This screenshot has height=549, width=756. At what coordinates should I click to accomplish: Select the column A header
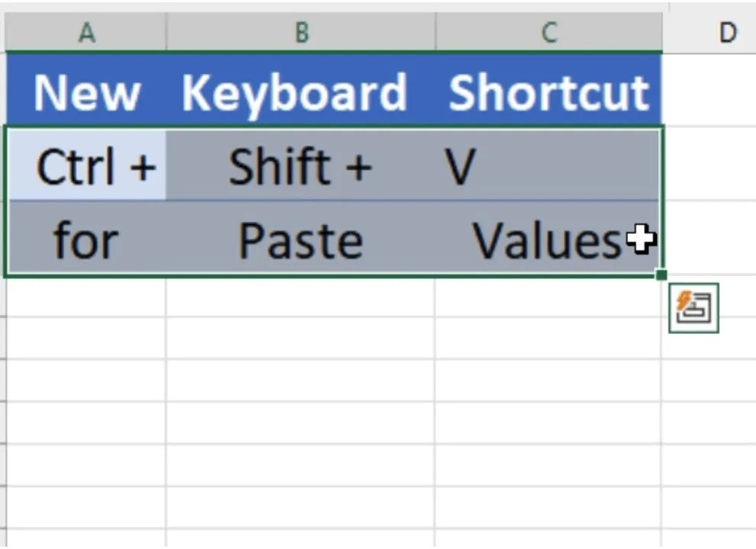click(86, 31)
